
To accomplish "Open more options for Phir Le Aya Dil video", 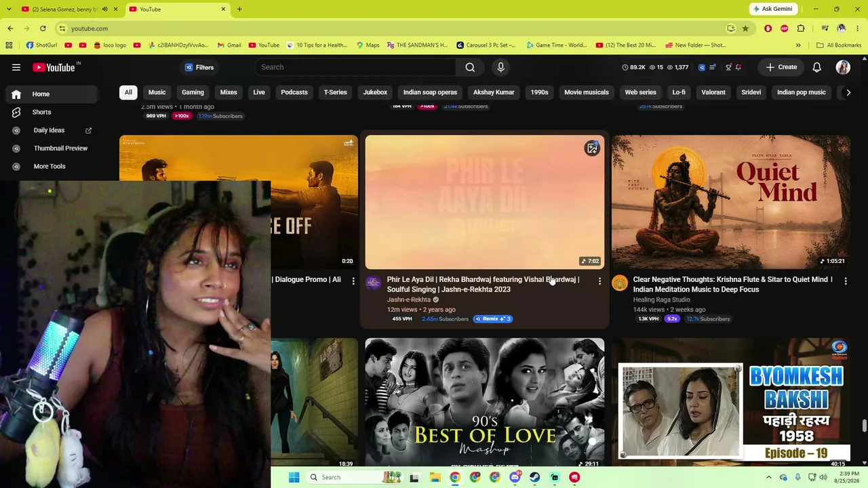I will [599, 281].
